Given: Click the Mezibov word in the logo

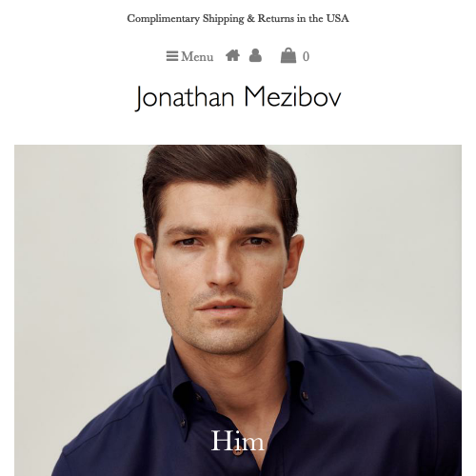Looking at the screenshot, I should click(292, 97).
